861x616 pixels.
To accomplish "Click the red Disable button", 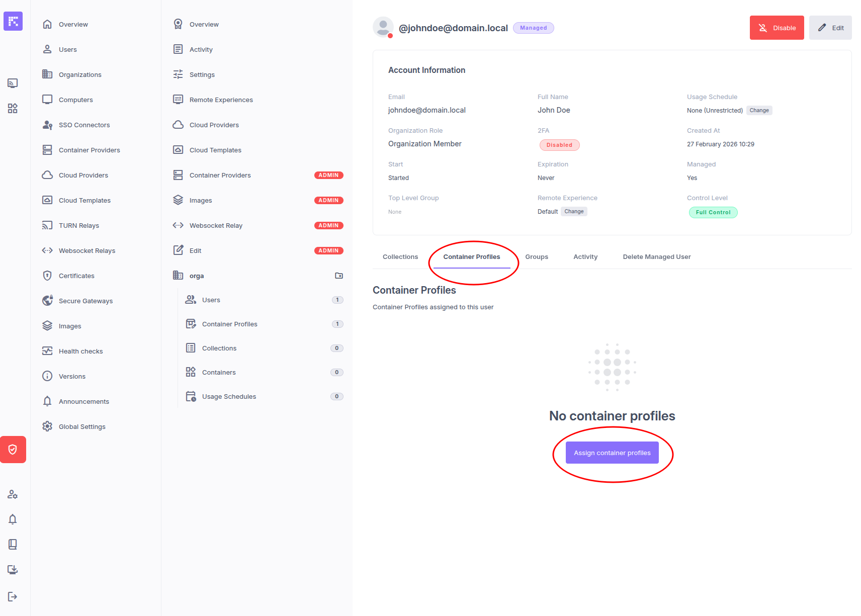I will point(777,28).
